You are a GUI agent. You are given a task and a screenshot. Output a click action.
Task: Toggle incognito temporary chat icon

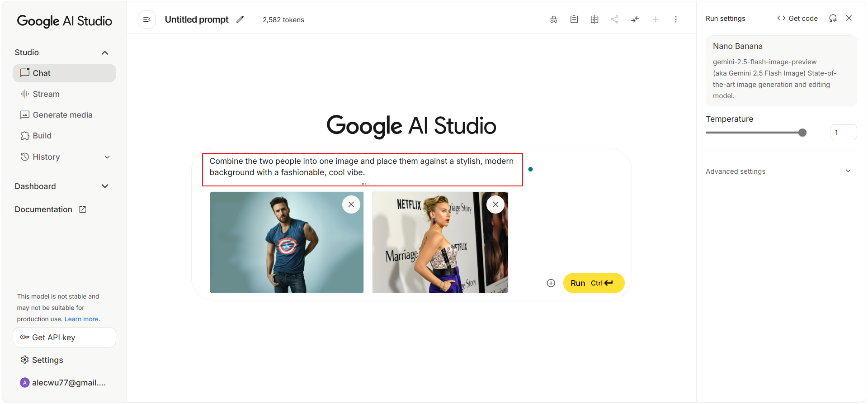pyautogui.click(x=554, y=19)
